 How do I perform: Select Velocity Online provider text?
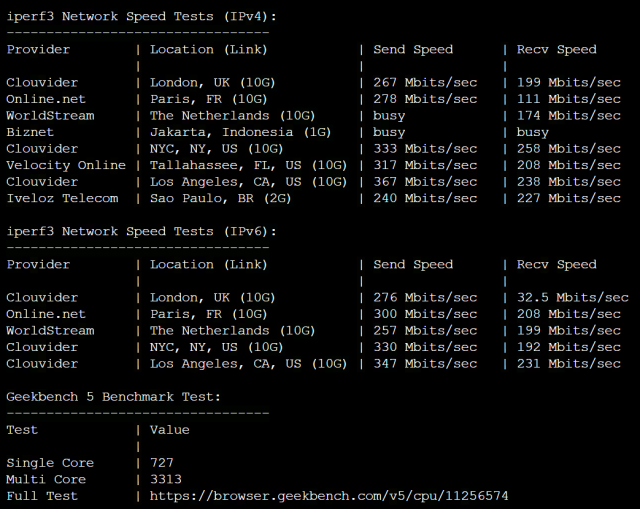click(66, 165)
